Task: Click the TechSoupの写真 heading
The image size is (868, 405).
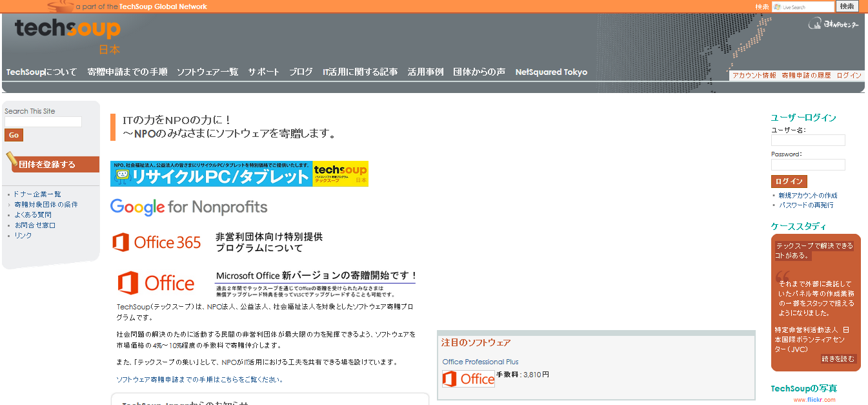Action: coord(804,388)
